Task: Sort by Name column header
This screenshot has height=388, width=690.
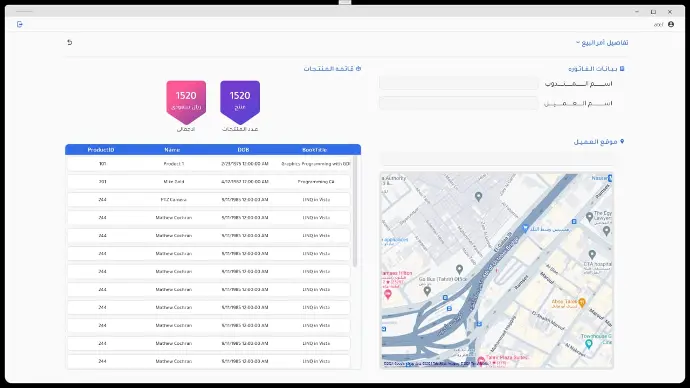Action: tap(172, 150)
